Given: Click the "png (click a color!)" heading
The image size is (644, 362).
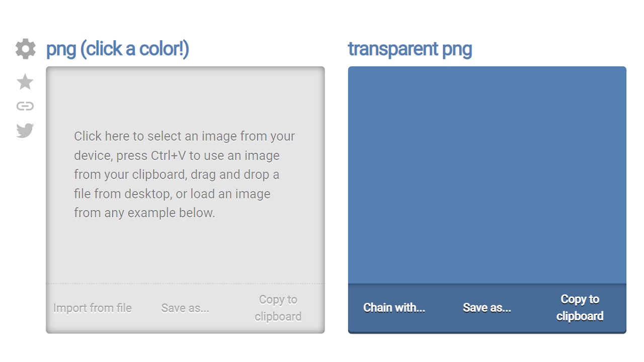Looking at the screenshot, I should coord(117,48).
